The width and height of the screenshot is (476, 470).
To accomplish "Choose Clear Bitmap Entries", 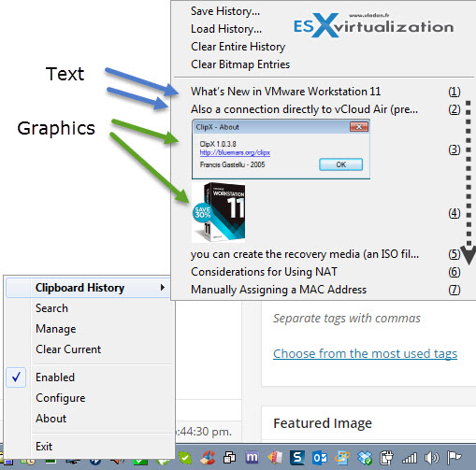I will pyautogui.click(x=240, y=64).
